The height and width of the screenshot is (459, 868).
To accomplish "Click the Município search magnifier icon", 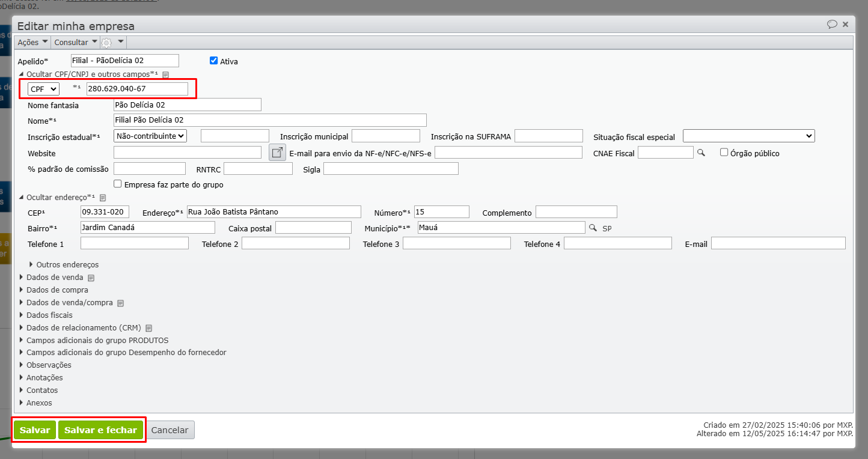I will (593, 228).
